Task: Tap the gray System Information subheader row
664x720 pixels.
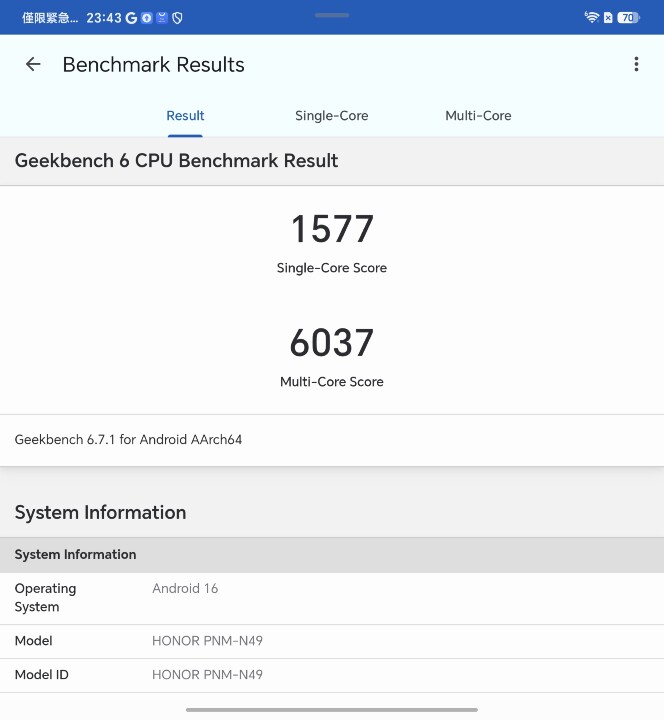Action: click(332, 555)
